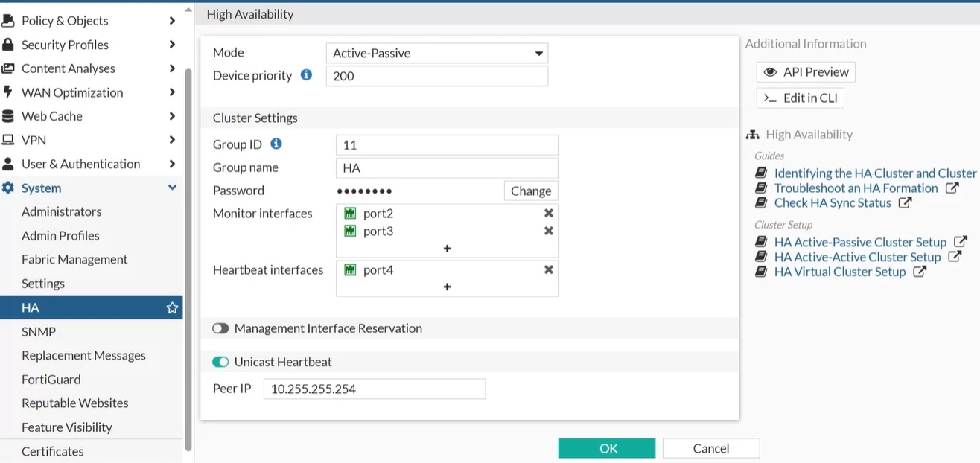Add a heartbeat interface with plus icon
Image resolution: width=980 pixels, height=463 pixels.
(x=447, y=287)
